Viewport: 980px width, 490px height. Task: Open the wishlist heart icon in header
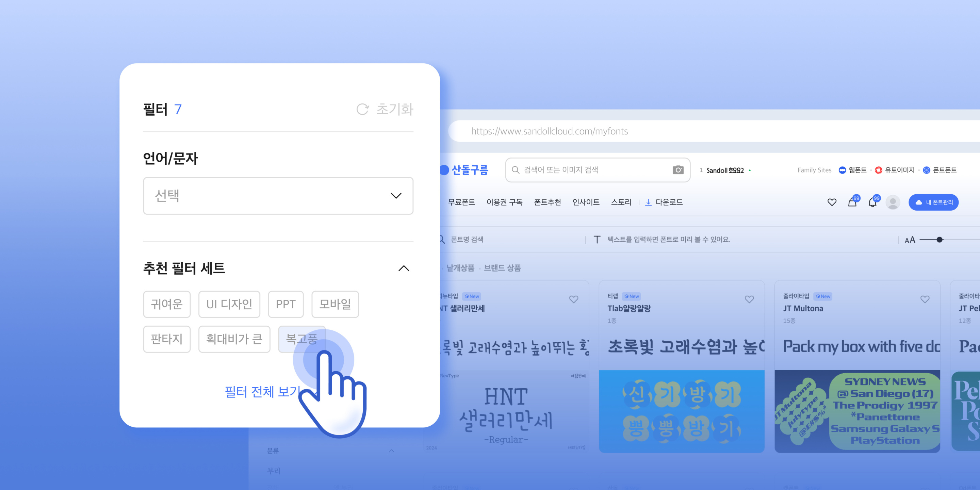pyautogui.click(x=832, y=202)
